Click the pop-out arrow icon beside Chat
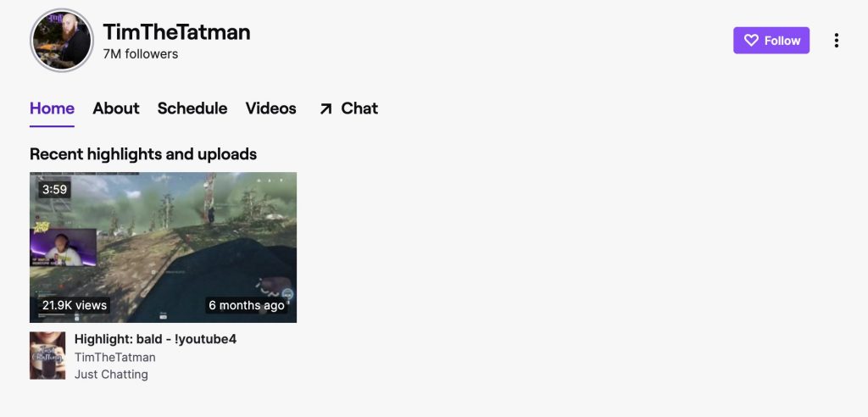The image size is (868, 417). [x=325, y=108]
